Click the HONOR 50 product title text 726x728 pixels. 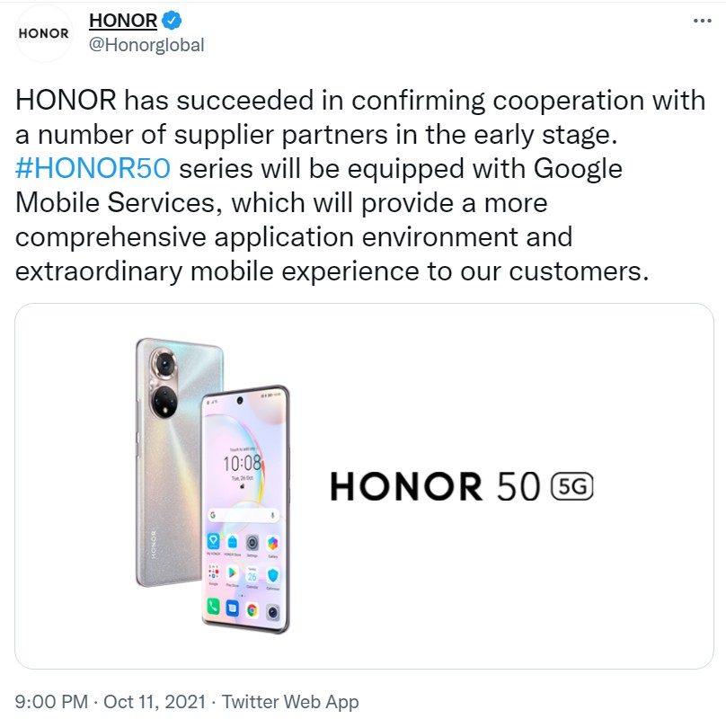pos(435,486)
